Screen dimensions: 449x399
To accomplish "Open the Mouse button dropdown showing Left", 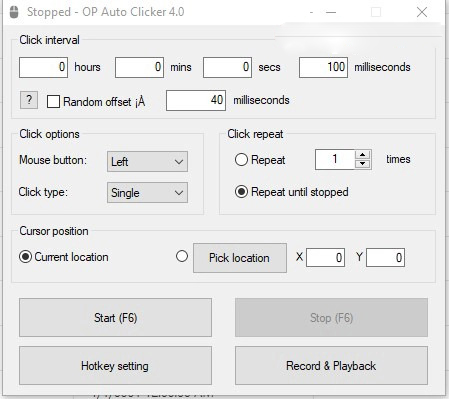I will [147, 162].
